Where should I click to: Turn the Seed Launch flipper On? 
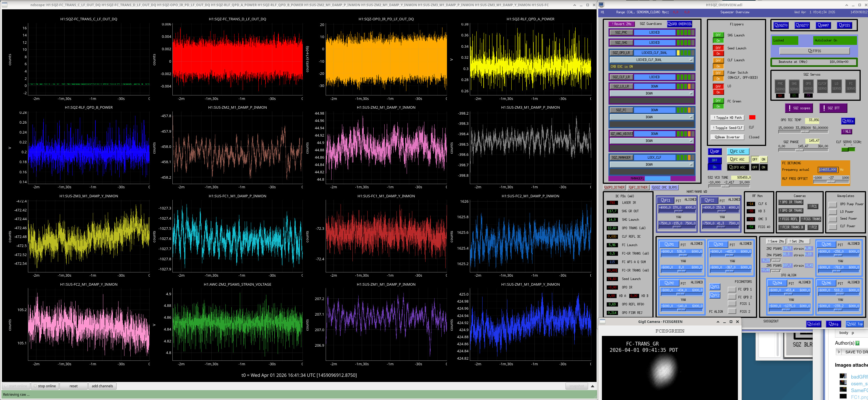point(718,54)
